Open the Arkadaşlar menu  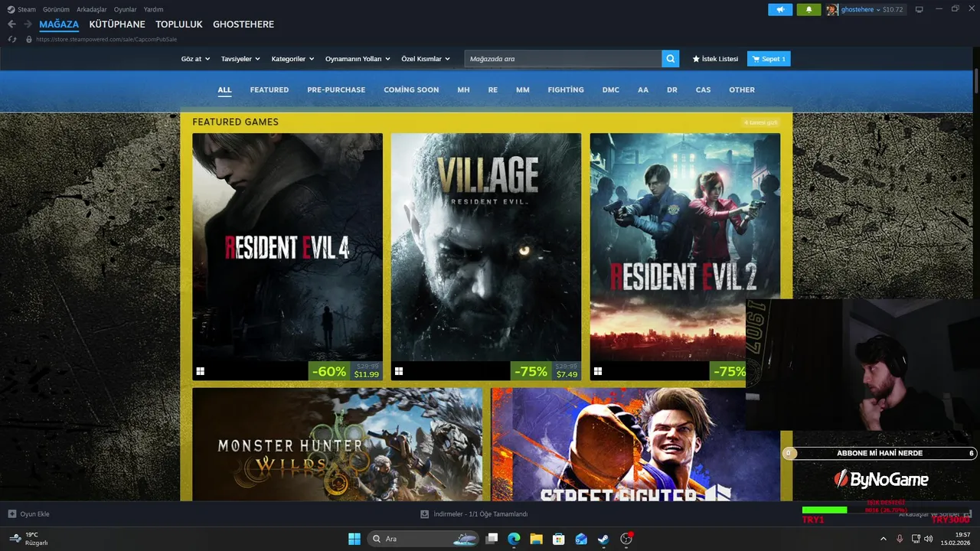pyautogui.click(x=91, y=9)
